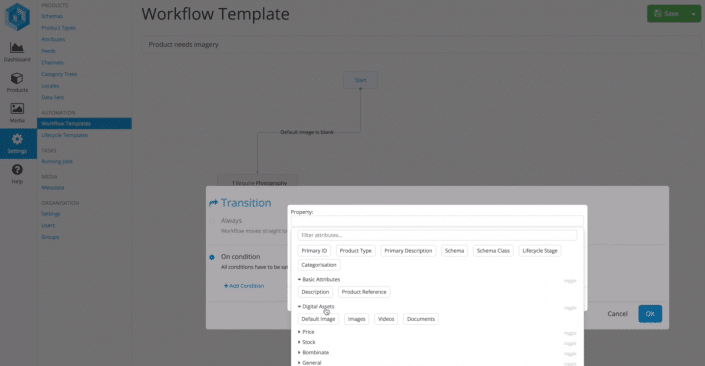This screenshot has width=705, height=366.
Task: Select the Product Reference attribute chip
Action: coord(364,292)
